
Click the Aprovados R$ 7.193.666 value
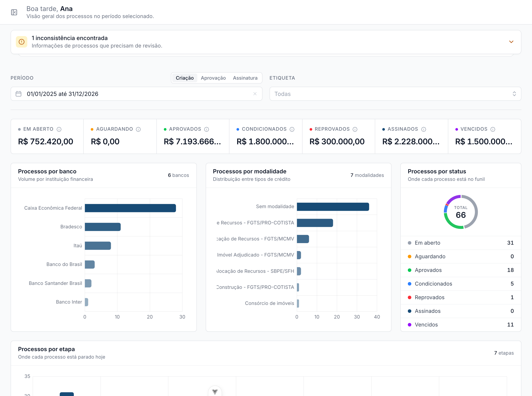point(192,141)
